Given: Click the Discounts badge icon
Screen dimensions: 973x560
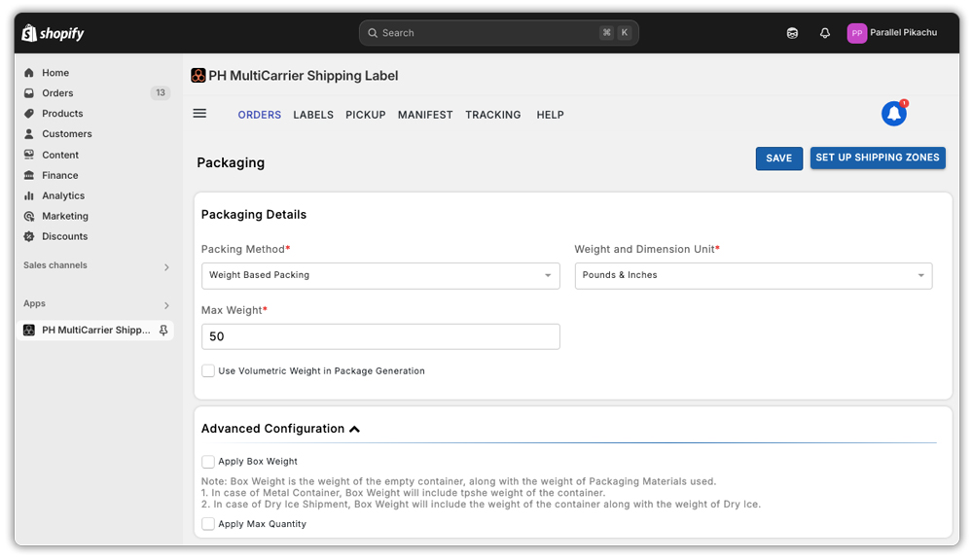Looking at the screenshot, I should [x=28, y=236].
